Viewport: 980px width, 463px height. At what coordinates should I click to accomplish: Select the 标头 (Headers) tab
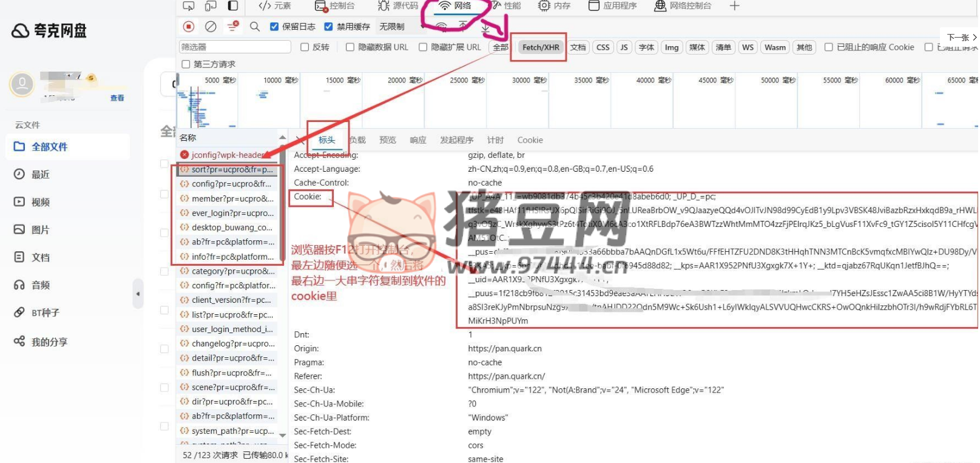(x=327, y=140)
